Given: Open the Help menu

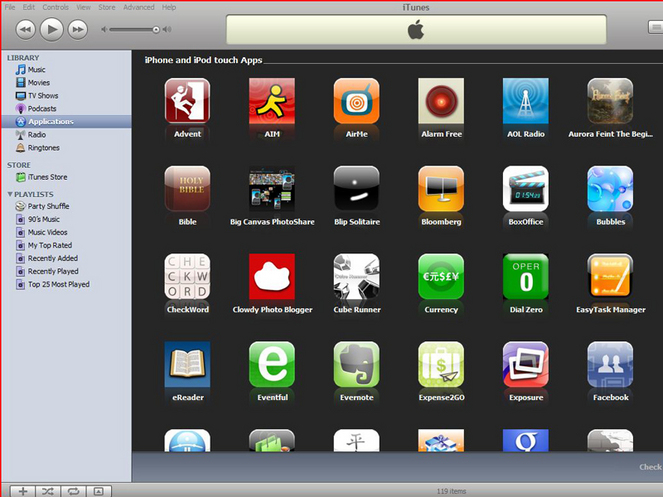Looking at the screenshot, I should click(x=169, y=7).
